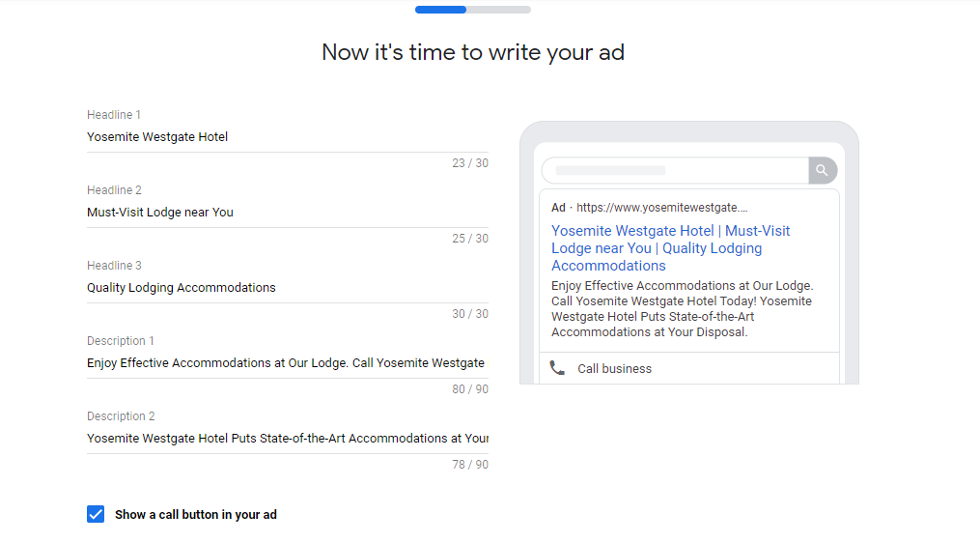Click the 25 / 30 character counter
The width and height of the screenshot is (980, 543).
[470, 239]
